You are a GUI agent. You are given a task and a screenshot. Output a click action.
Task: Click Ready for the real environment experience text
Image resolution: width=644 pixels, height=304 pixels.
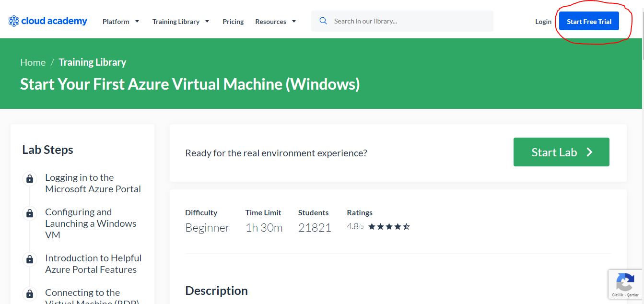click(x=276, y=153)
